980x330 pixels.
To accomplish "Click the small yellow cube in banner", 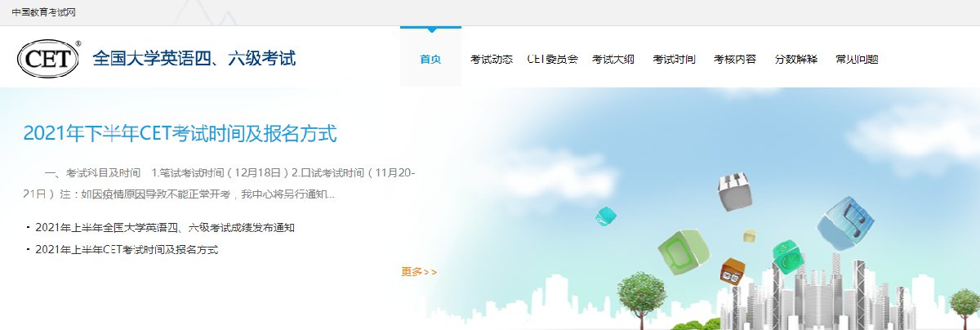I will click(x=750, y=236).
